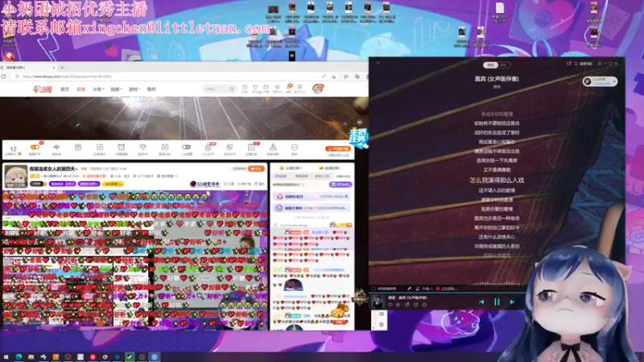The width and height of the screenshot is (644, 362).
Task: Open the 直播日榜 ranking header
Action: coord(329,168)
